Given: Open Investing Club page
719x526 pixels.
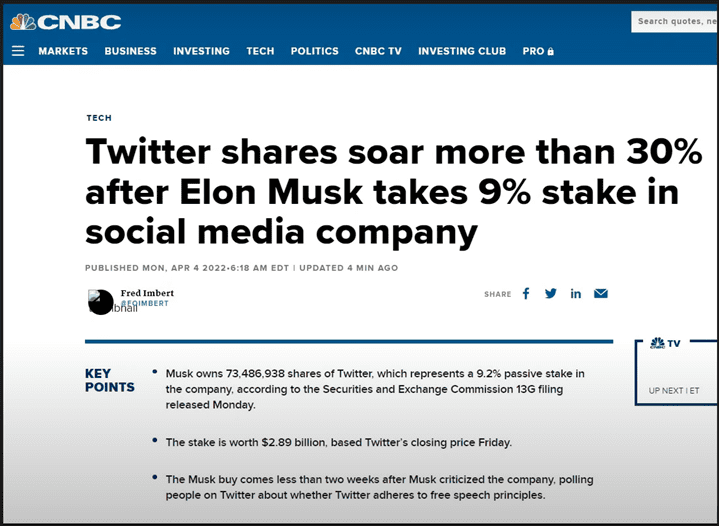Looking at the screenshot, I should 462,51.
